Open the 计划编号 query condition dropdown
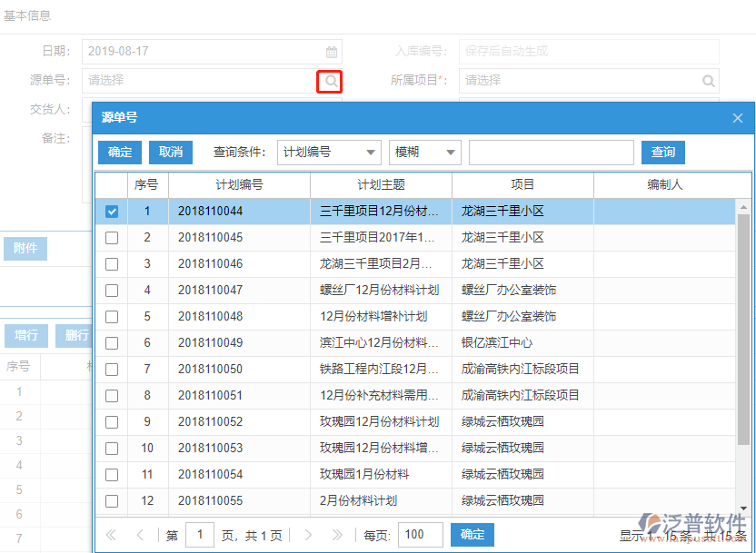Screen dimensions: 756x553 tap(329, 152)
